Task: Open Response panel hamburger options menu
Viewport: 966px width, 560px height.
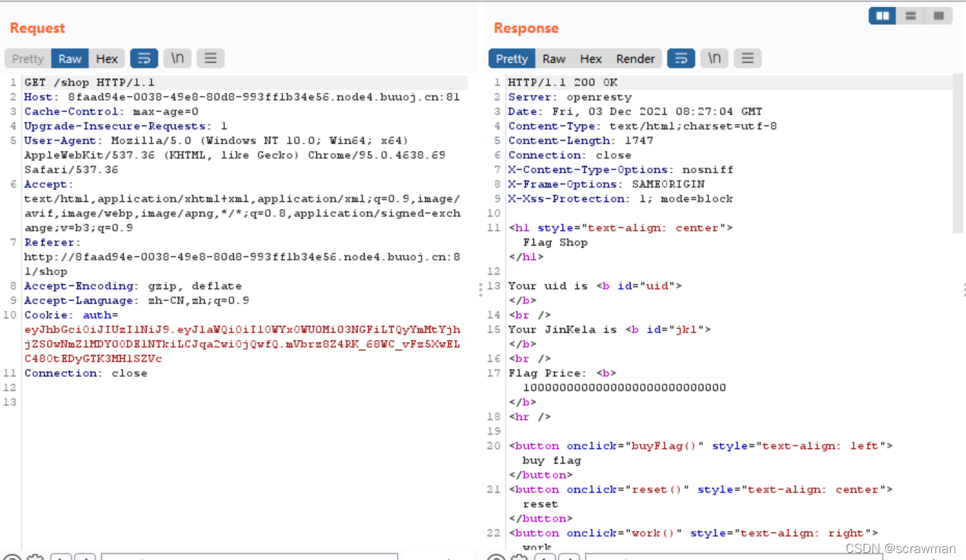Action: pos(747,59)
